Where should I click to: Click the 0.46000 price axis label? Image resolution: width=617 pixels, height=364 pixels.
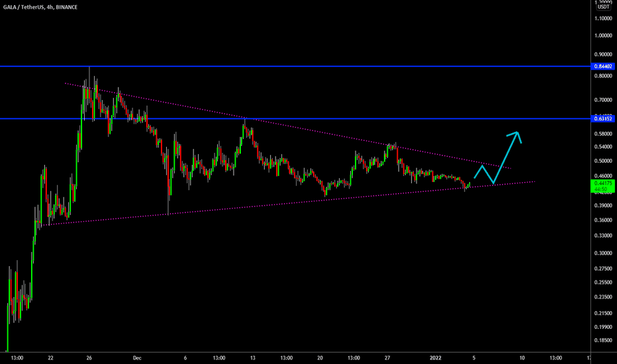pos(603,176)
